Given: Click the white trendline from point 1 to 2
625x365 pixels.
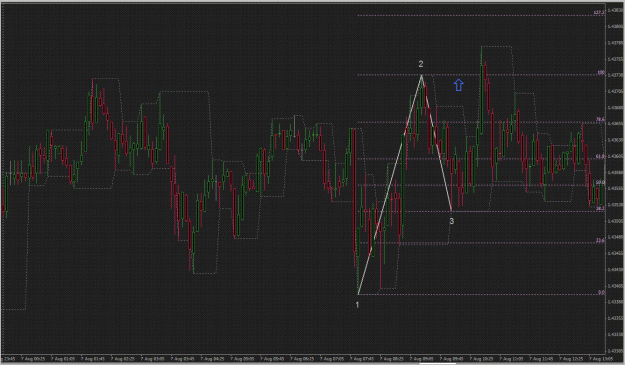Looking at the screenshot, I should [389, 185].
